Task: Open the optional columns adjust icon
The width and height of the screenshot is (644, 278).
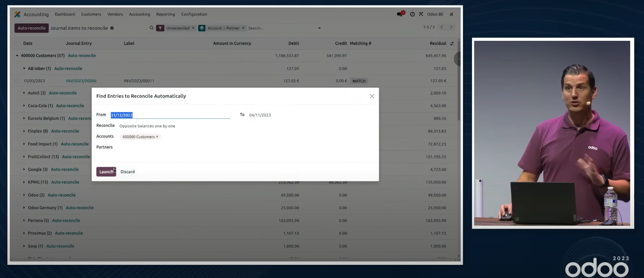Action: point(452,44)
